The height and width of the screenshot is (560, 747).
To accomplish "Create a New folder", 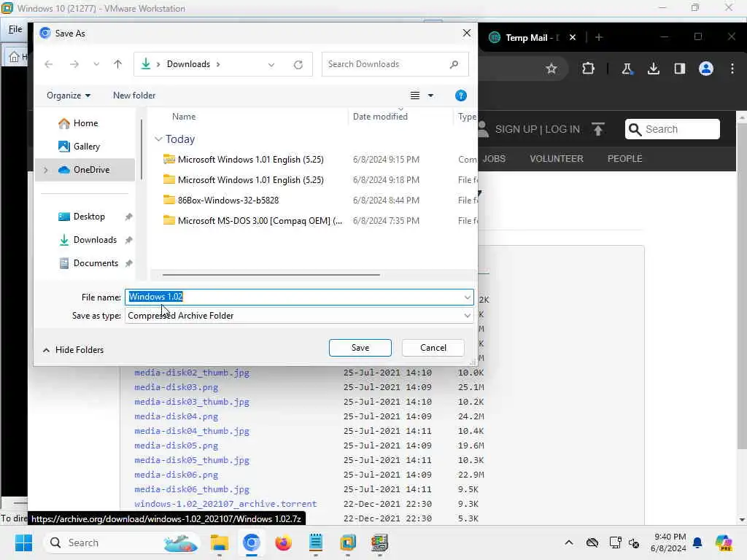I will pyautogui.click(x=134, y=96).
